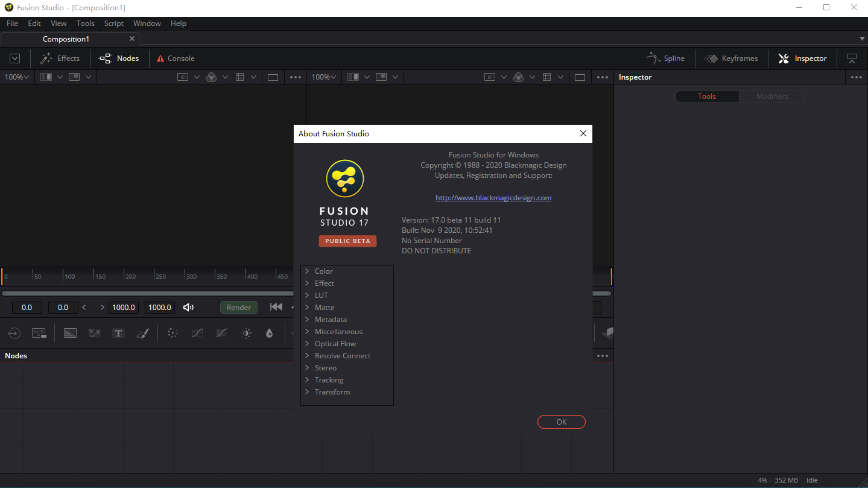Click the SubView icon in right viewer

coord(382,77)
